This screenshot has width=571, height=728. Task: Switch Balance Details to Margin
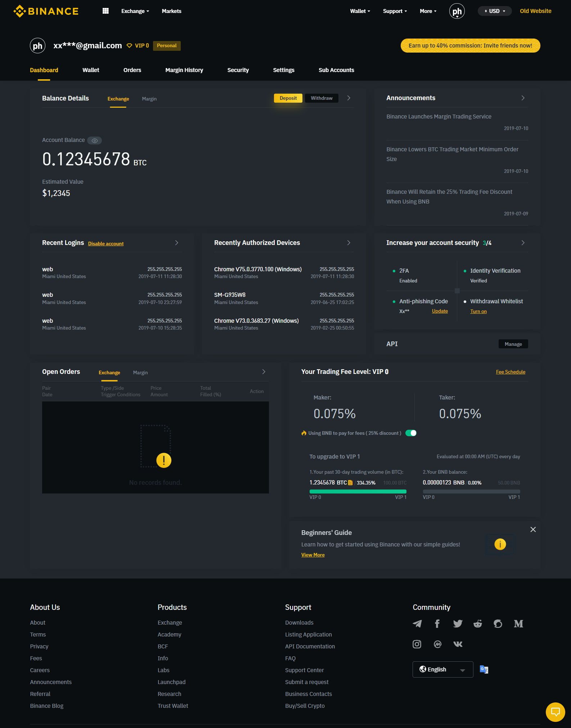pyautogui.click(x=149, y=99)
